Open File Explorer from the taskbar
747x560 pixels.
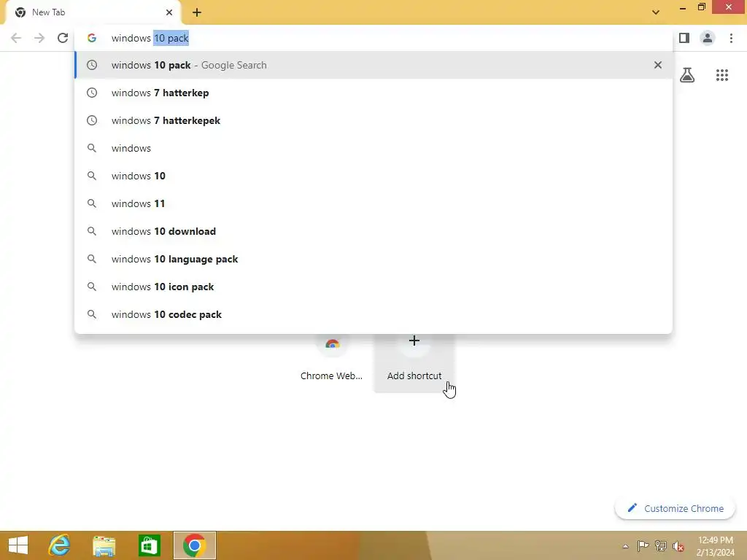[x=104, y=545]
